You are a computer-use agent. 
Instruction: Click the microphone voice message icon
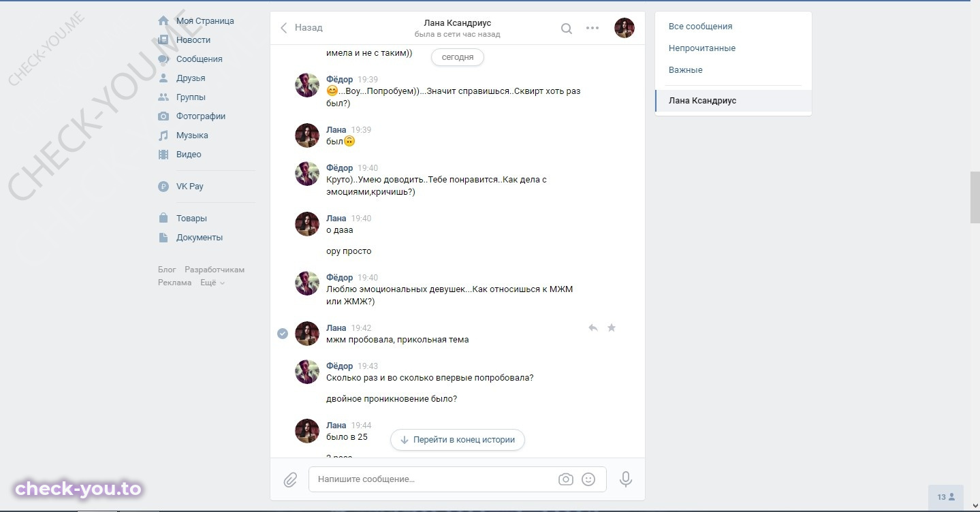626,479
